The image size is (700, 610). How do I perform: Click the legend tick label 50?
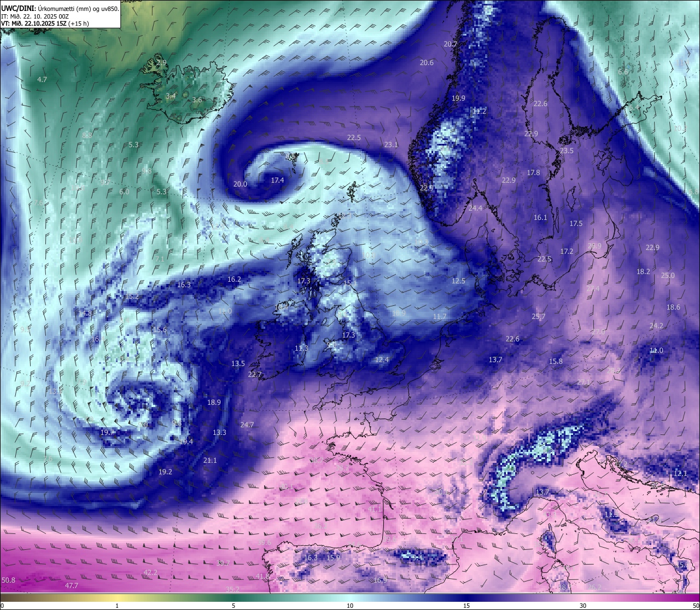(x=696, y=606)
